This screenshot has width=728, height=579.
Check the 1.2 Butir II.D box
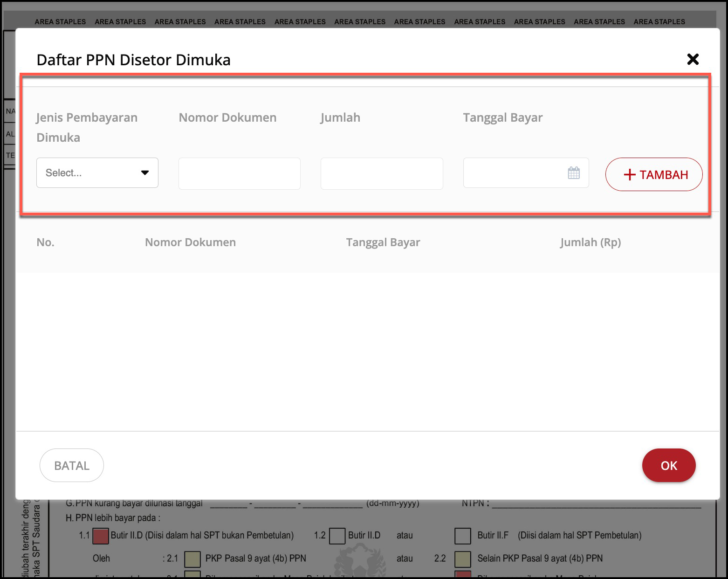337,536
